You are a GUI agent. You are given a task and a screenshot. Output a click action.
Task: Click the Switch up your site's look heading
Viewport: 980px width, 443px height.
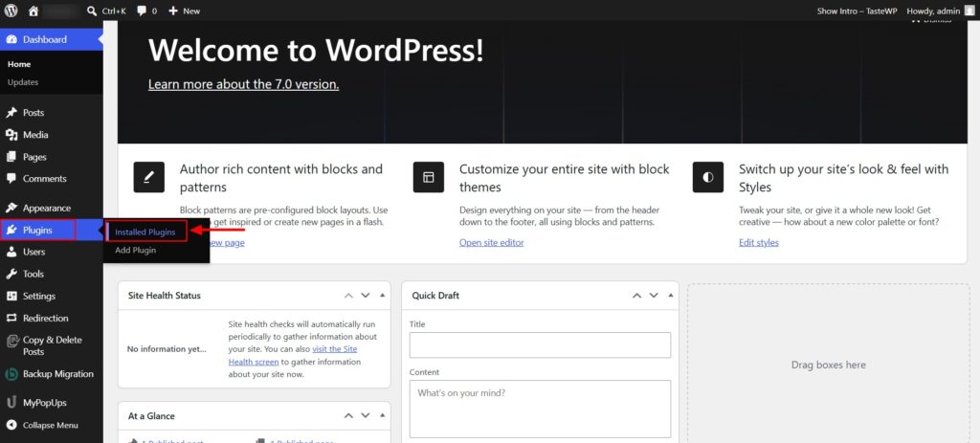pyautogui.click(x=844, y=178)
